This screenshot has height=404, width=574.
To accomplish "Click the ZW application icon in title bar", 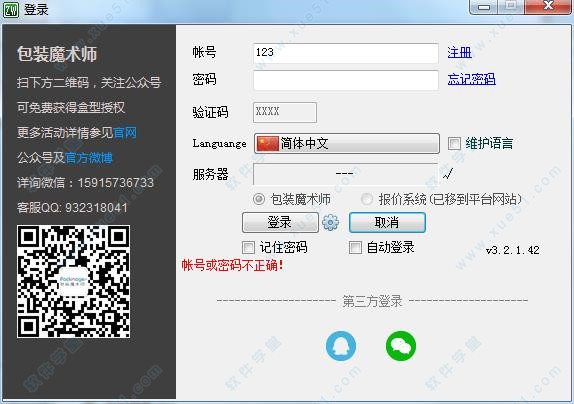I will pyautogui.click(x=10, y=9).
